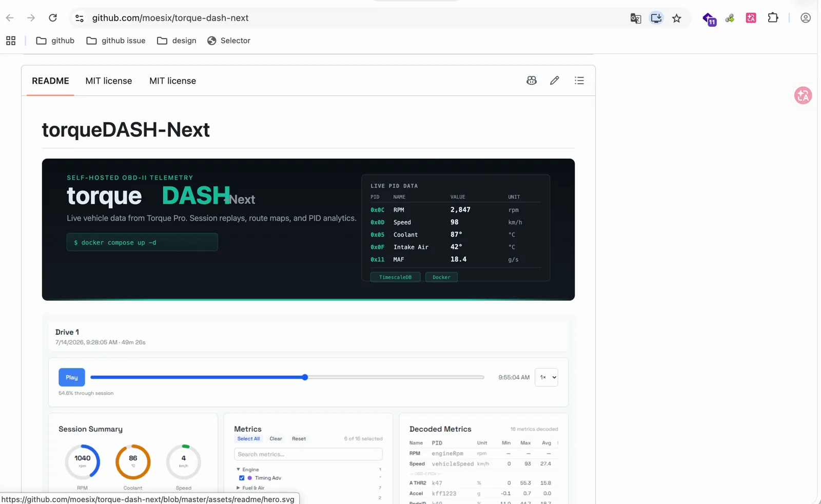
Task: Focus the Search metrics field
Action: tap(308, 454)
